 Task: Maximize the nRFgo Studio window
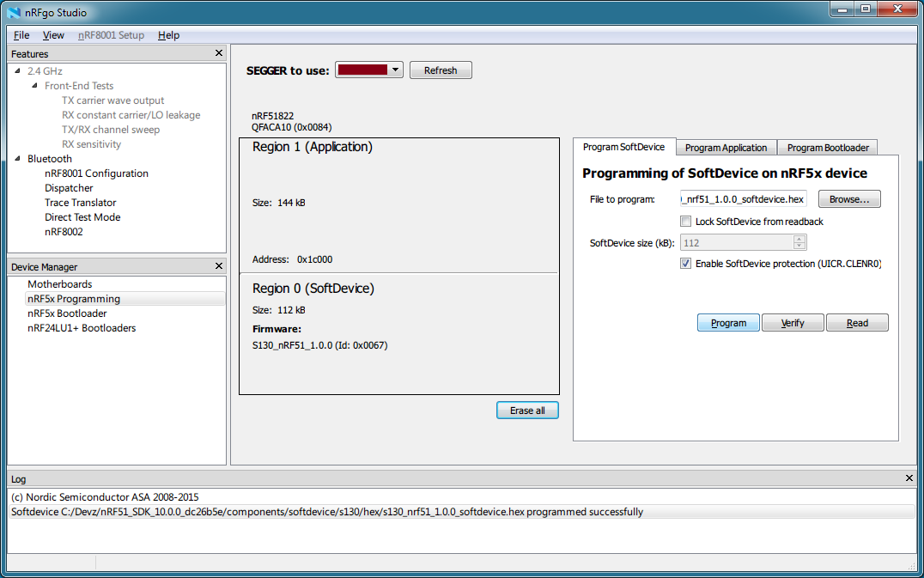click(x=865, y=9)
